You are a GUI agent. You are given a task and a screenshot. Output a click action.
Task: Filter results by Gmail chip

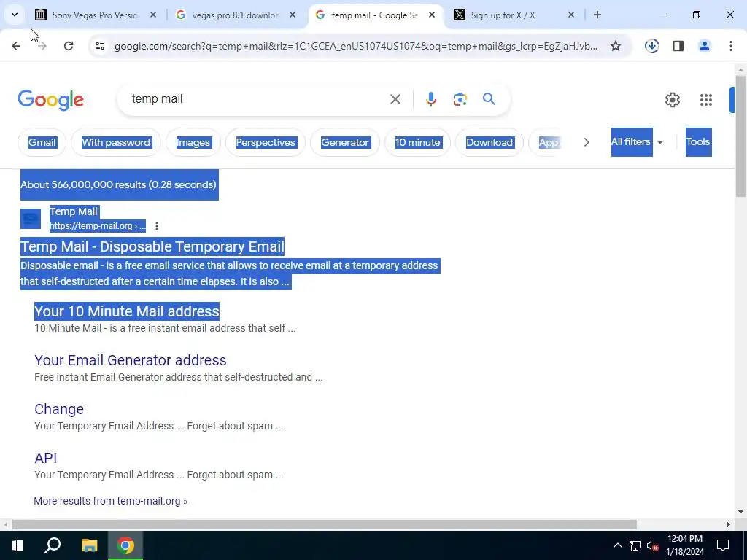click(x=42, y=142)
